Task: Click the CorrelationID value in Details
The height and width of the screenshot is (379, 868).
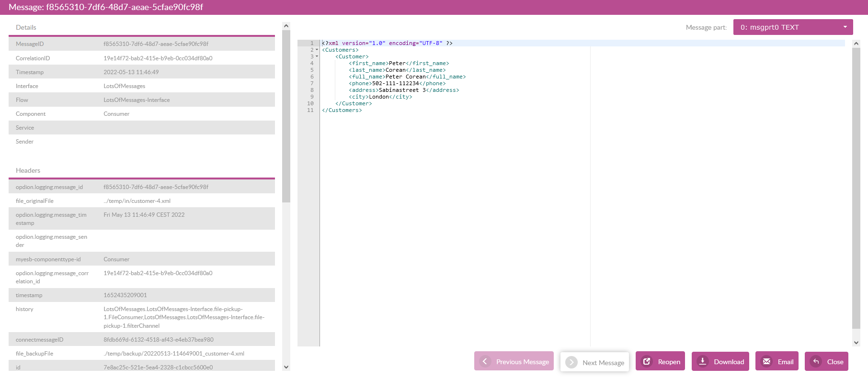Action: (158, 58)
